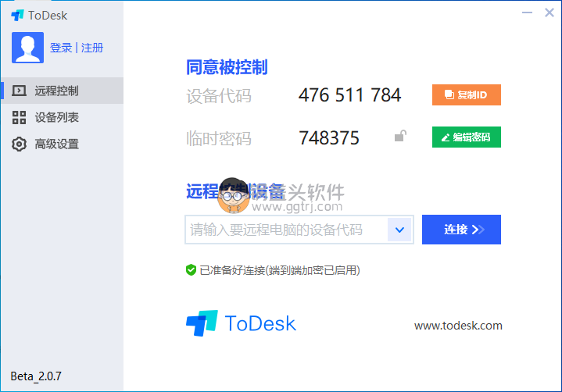Open the 设备列表 sidebar tab

62,117
